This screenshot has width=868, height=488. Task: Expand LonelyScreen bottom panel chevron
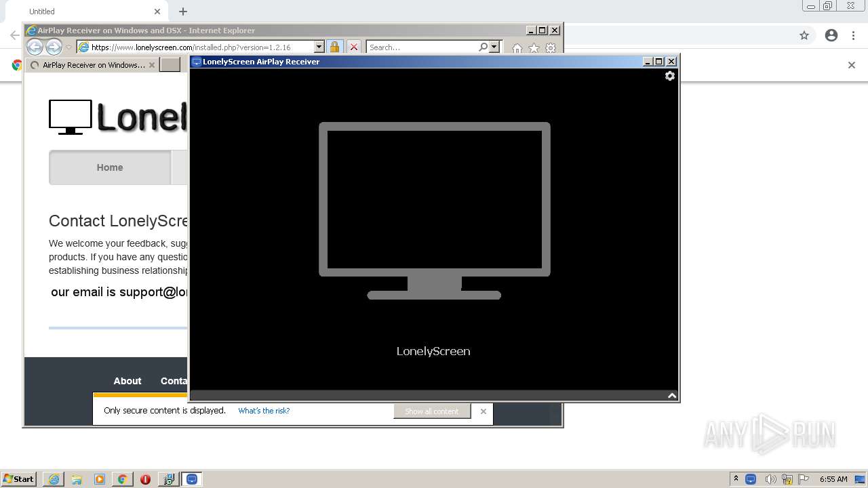pos(672,396)
